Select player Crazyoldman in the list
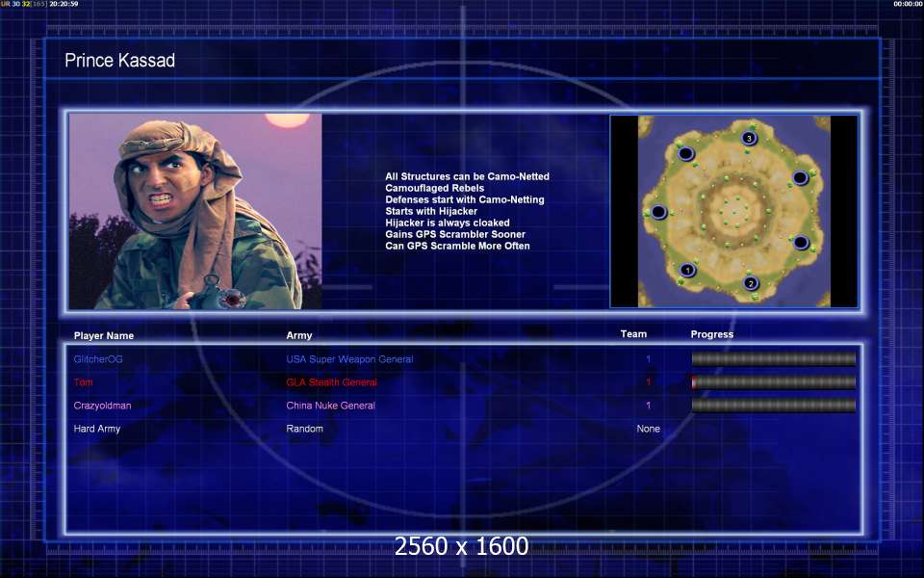The image size is (924, 578). (x=103, y=406)
